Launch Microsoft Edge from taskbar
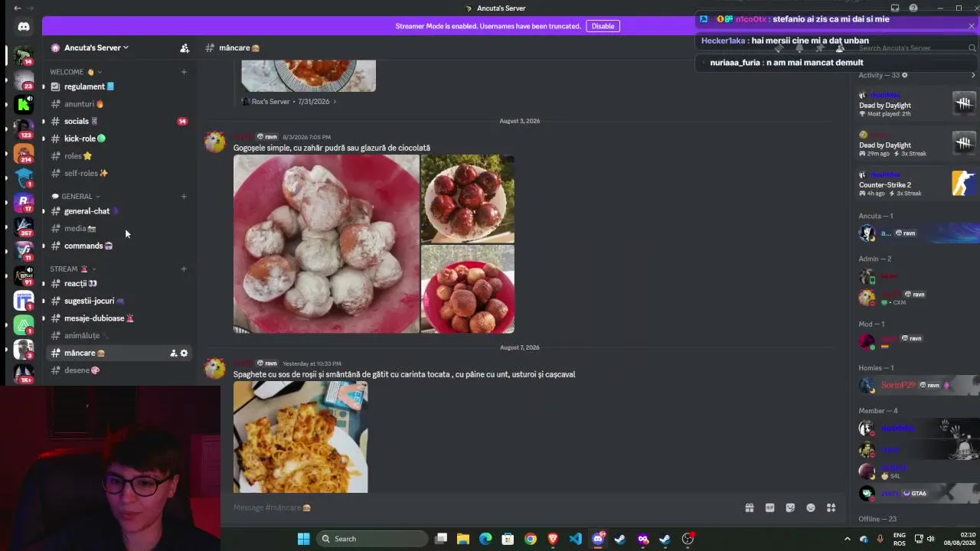Screen dimensions: 980x551 (485, 539)
